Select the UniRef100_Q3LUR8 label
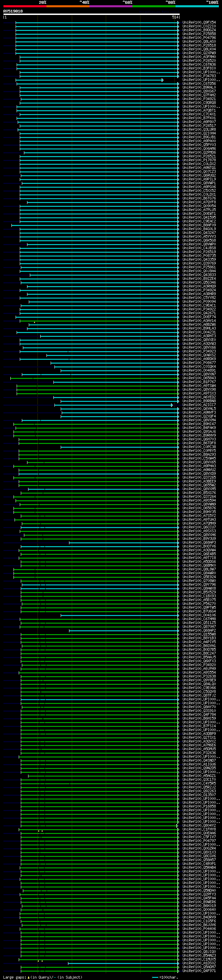222x980 pixels. [x=199, y=130]
